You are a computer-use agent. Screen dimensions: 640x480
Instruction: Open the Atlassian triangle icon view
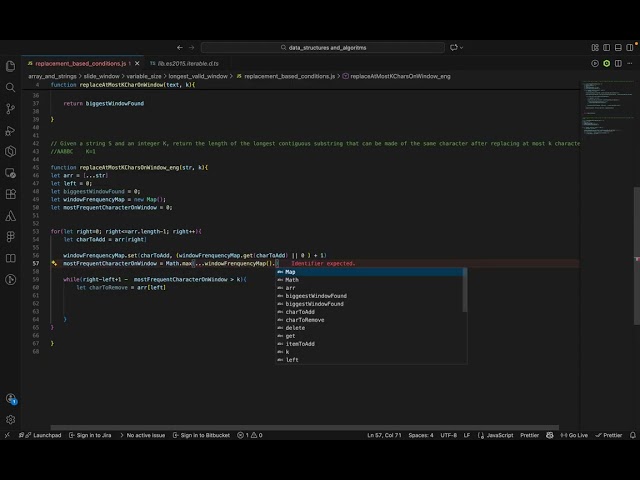pos(11,216)
